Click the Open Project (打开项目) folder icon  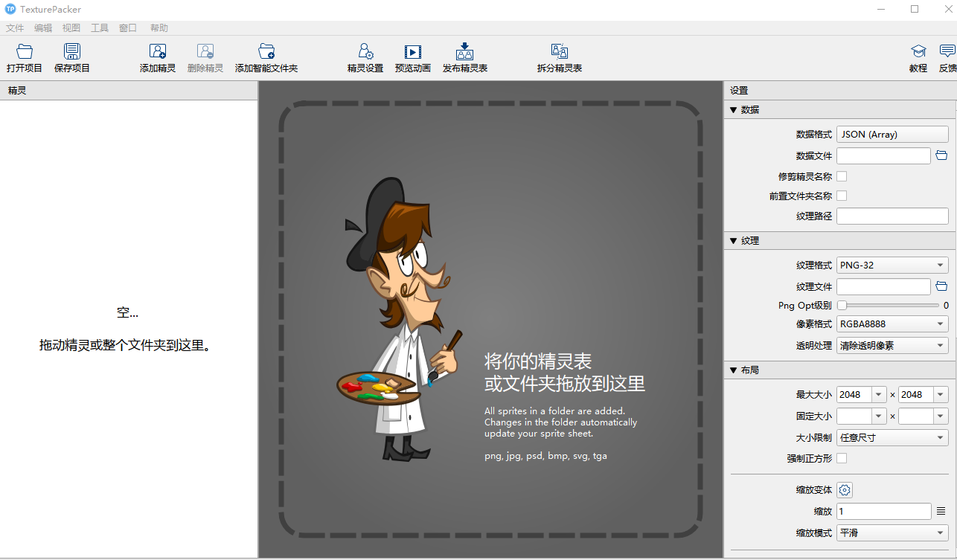(25, 51)
